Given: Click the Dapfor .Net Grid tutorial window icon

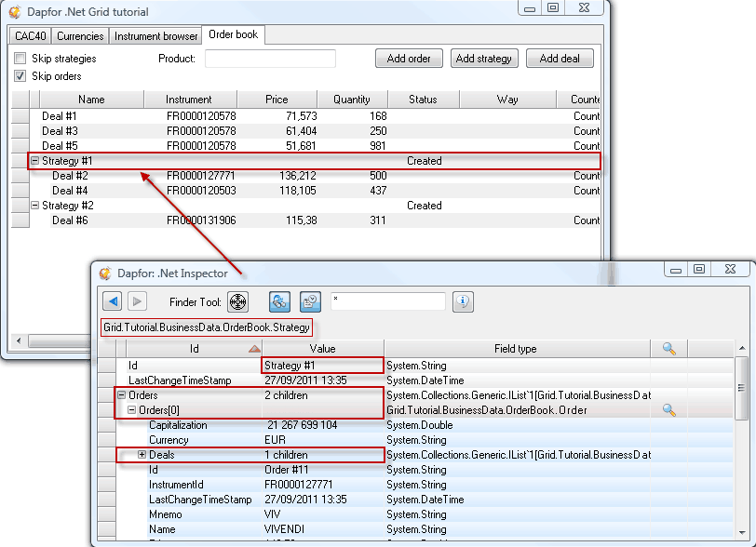Looking at the screenshot, I should (x=16, y=12).
